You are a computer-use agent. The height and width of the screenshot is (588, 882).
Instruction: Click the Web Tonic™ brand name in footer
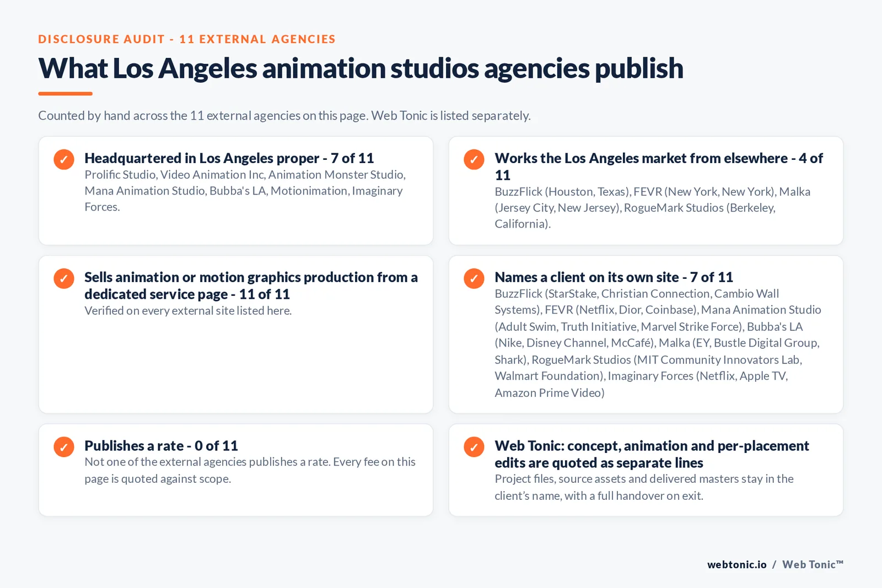coord(813,564)
